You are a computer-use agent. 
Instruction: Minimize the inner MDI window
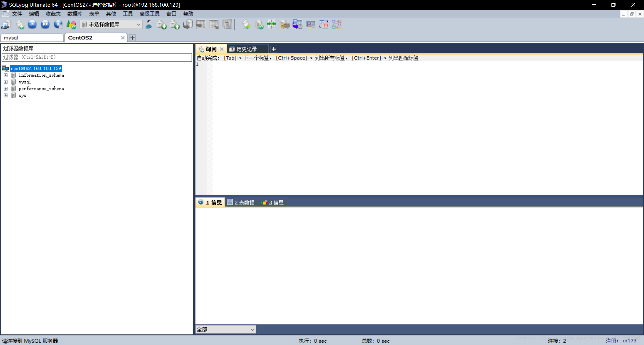(623, 14)
